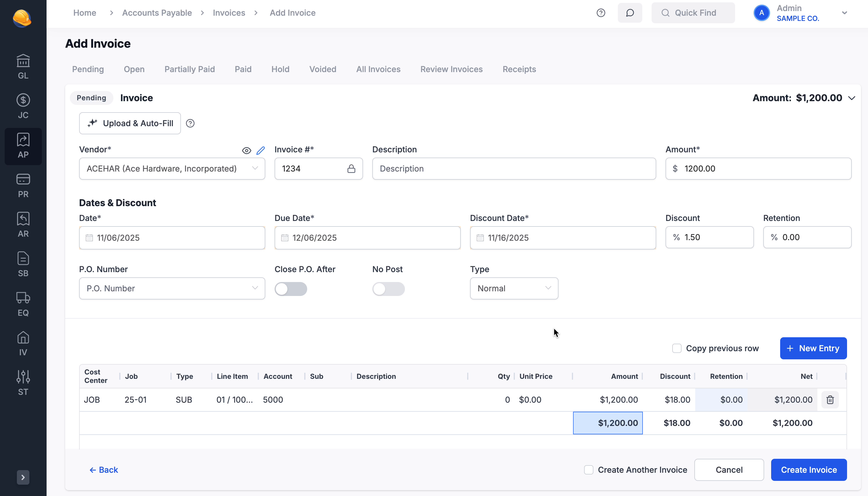Switch to the Partially Paid tab

pyautogui.click(x=189, y=69)
